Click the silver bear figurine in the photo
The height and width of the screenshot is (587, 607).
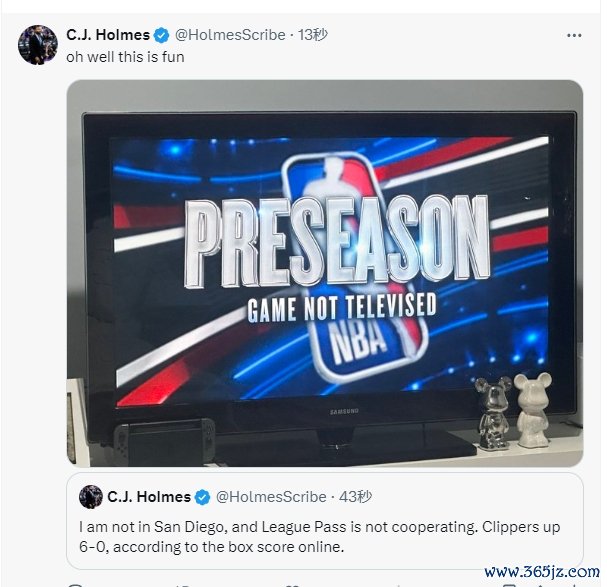(x=493, y=413)
